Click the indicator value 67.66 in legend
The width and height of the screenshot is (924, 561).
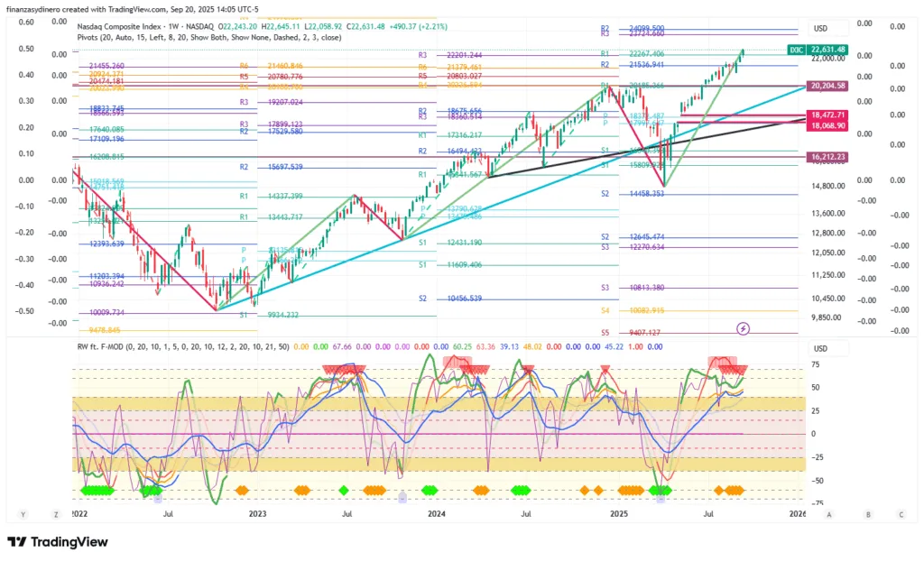click(342, 346)
